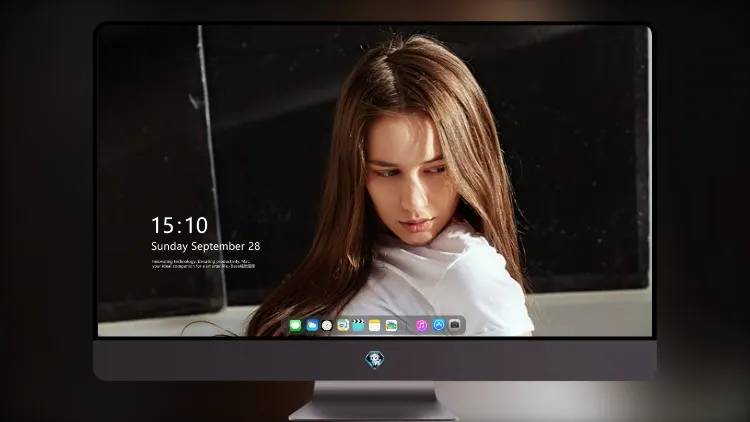Viewport: 750px width, 422px height.
Task: Launch the Notes app from the dock
Action: 375,325
